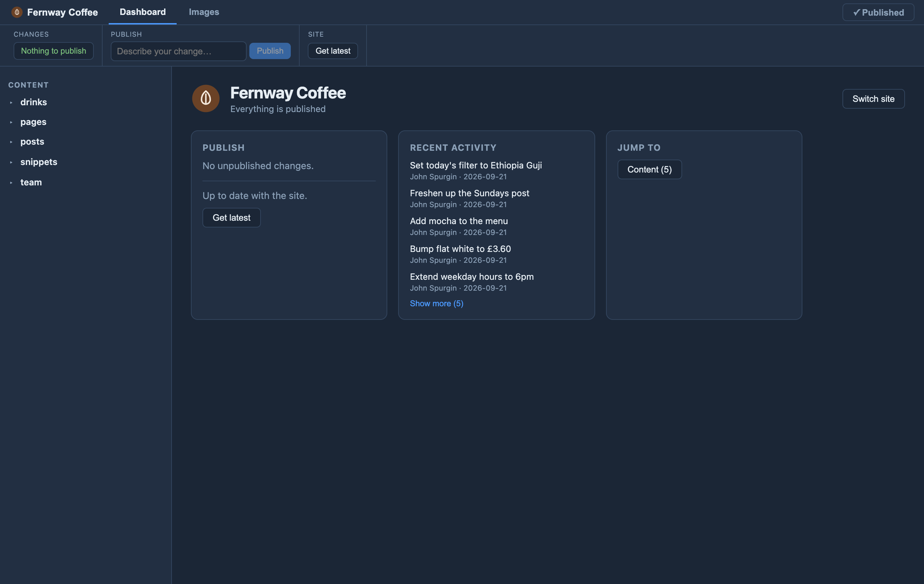Click the Published status button
The width and height of the screenshot is (924, 584).
click(x=878, y=12)
